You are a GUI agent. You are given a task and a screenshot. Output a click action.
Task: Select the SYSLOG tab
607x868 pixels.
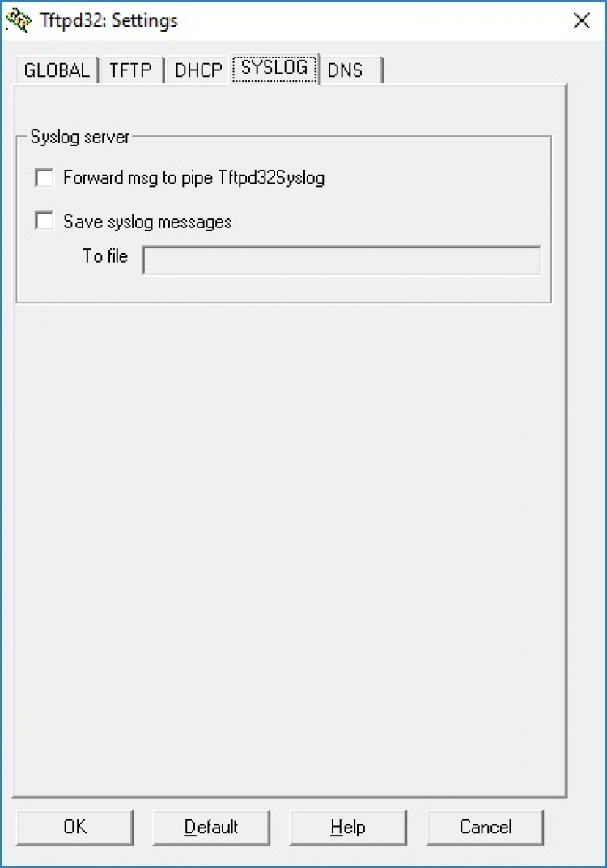click(x=274, y=68)
